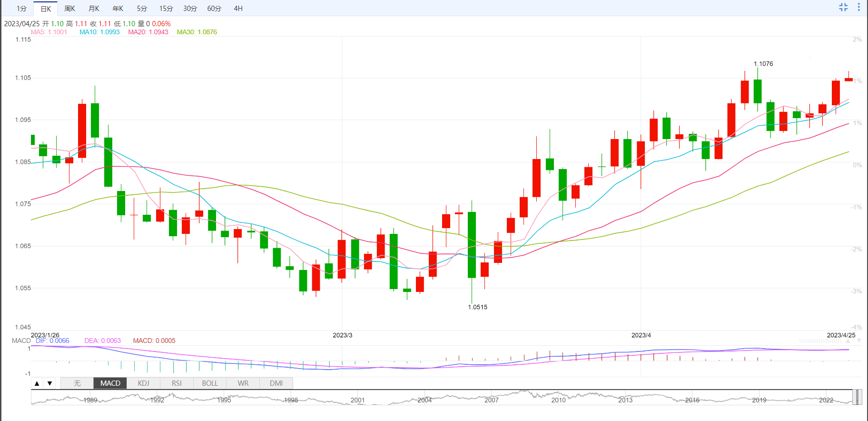Click the black up arrow beside indicator tabs
Image resolution: width=868 pixels, height=421 pixels.
37,383
